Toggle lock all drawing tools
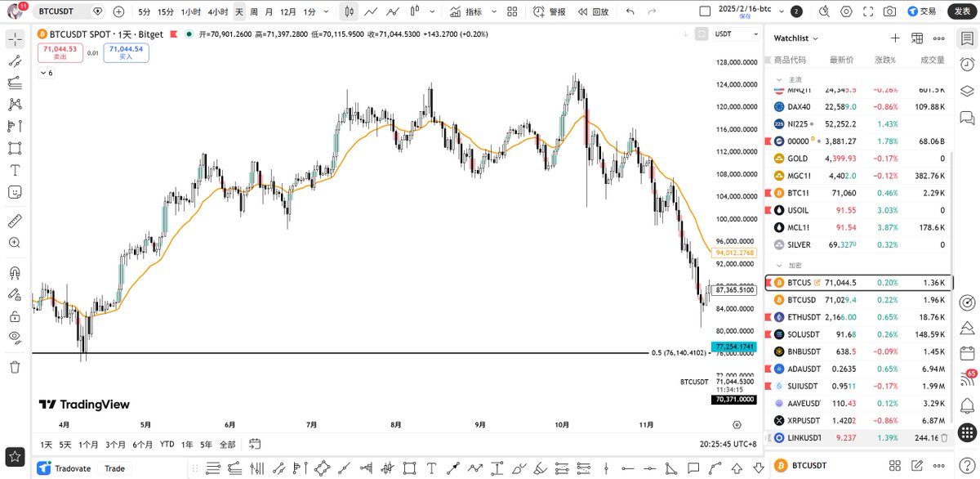 15,316
